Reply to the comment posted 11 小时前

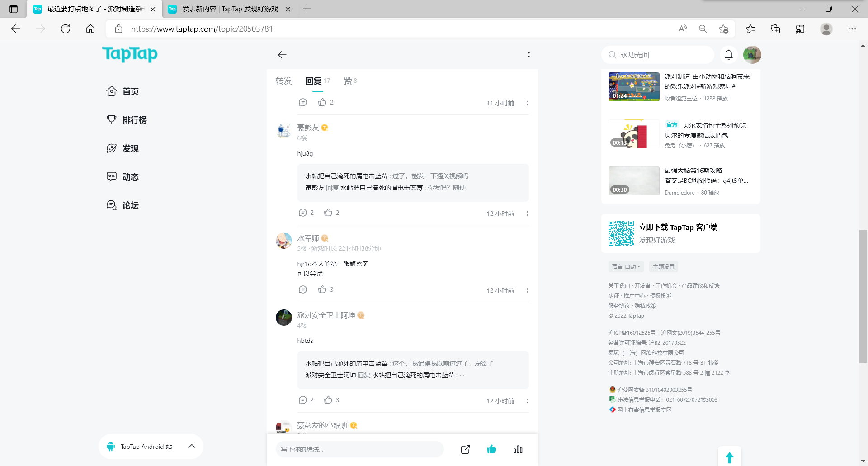tap(303, 102)
